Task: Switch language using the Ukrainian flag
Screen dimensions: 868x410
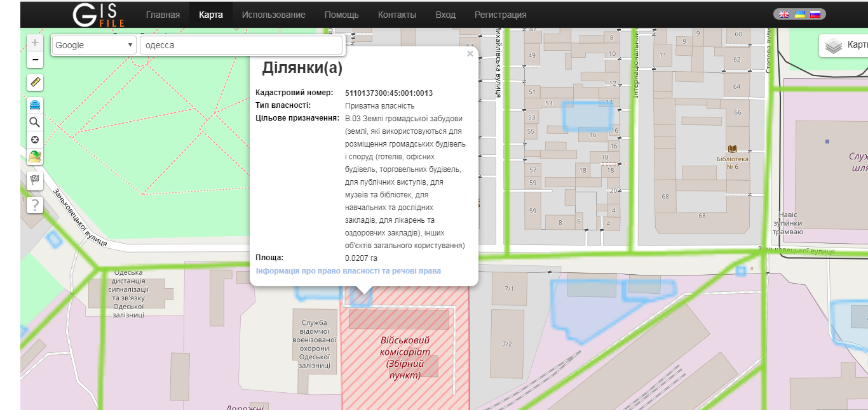Action: point(799,15)
